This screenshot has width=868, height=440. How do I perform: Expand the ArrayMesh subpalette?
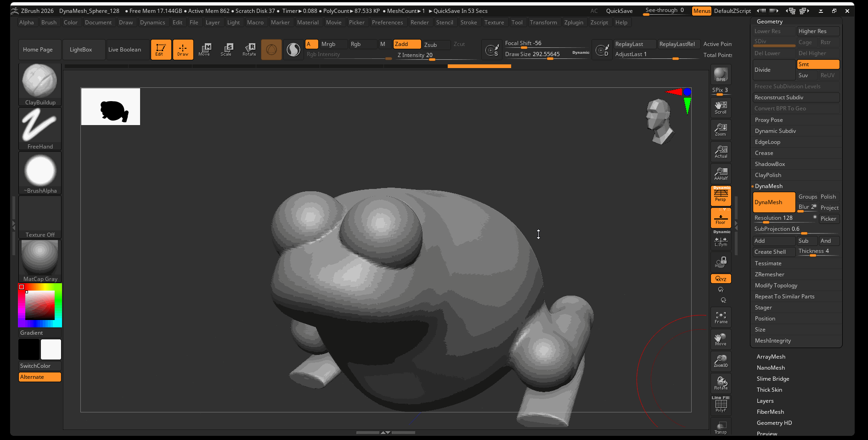coord(771,357)
